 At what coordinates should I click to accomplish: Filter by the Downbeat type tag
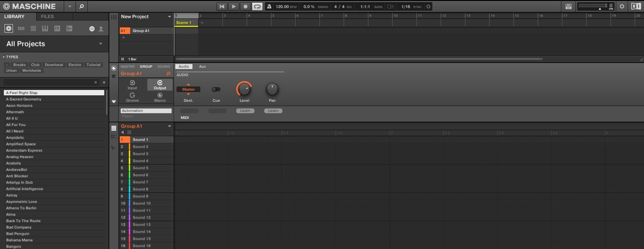coord(54,65)
